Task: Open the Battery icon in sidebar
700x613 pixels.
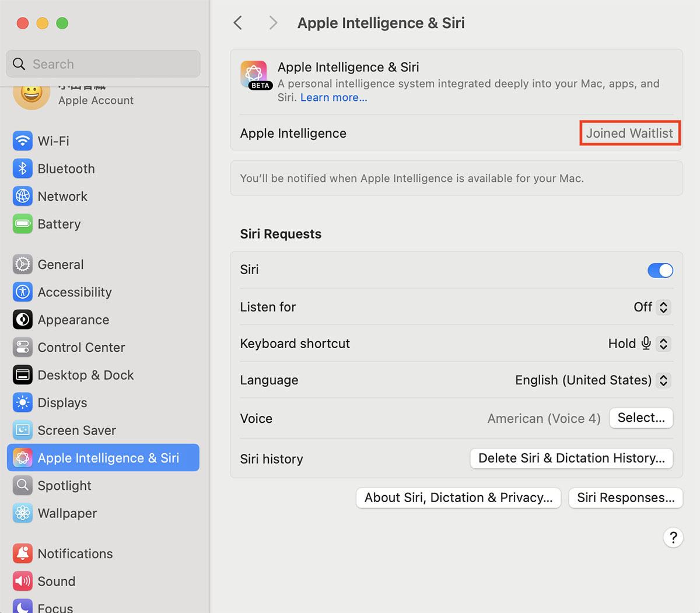Action: pyautogui.click(x=23, y=224)
